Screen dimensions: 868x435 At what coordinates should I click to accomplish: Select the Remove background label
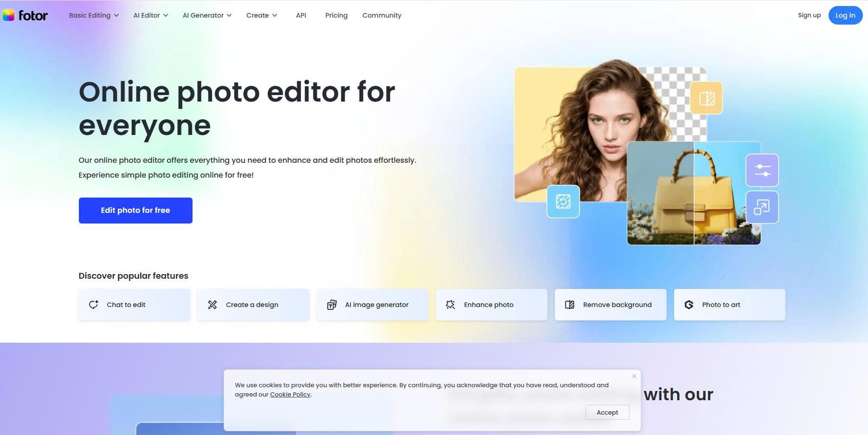pyautogui.click(x=617, y=305)
